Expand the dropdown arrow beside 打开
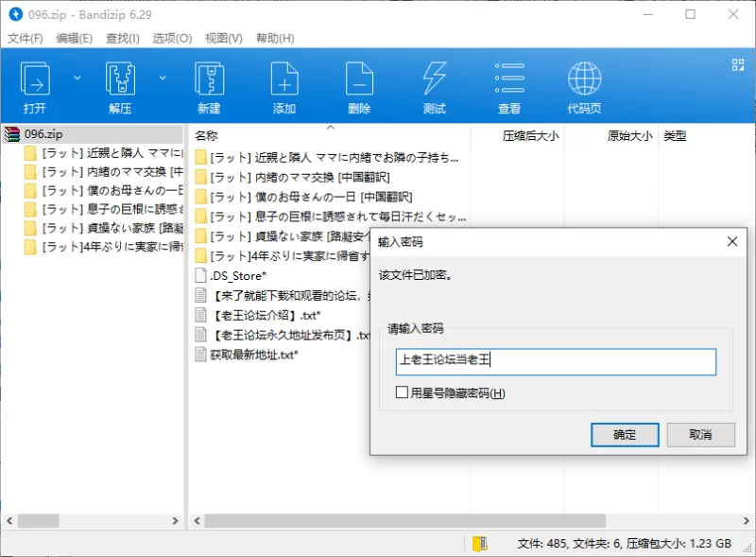Viewport: 756px width, 557px height. click(x=77, y=78)
